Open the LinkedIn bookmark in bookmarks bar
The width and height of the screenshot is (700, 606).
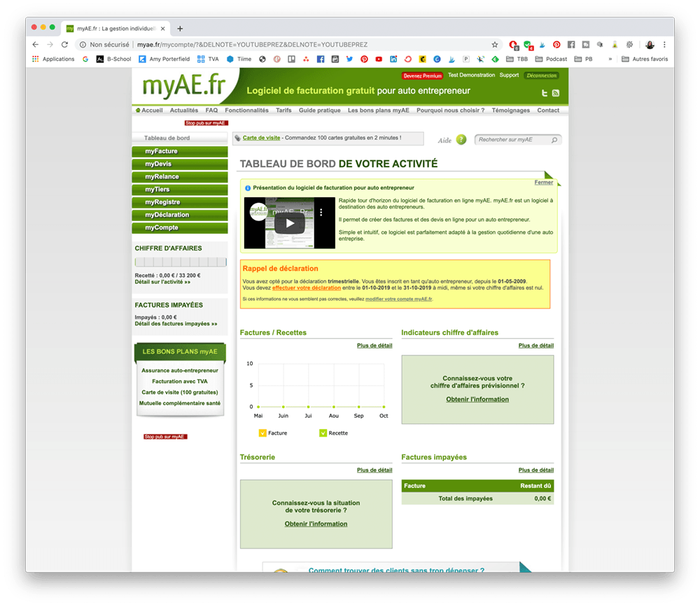[393, 59]
